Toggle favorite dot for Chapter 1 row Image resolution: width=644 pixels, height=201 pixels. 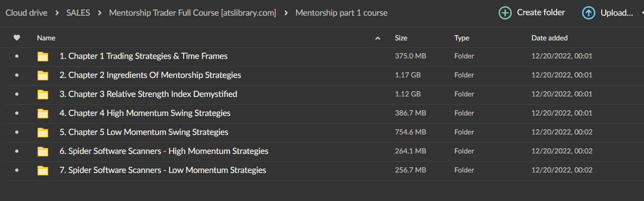tap(17, 56)
